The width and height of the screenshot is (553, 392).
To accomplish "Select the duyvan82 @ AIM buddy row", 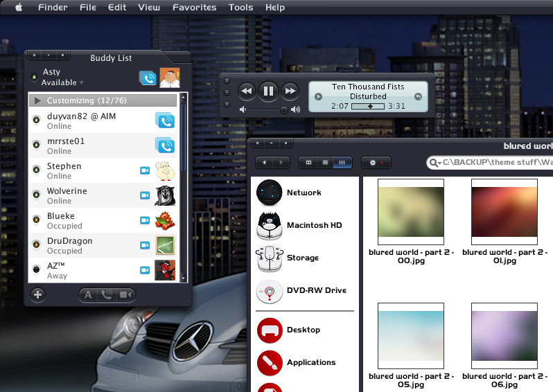I will (103, 121).
